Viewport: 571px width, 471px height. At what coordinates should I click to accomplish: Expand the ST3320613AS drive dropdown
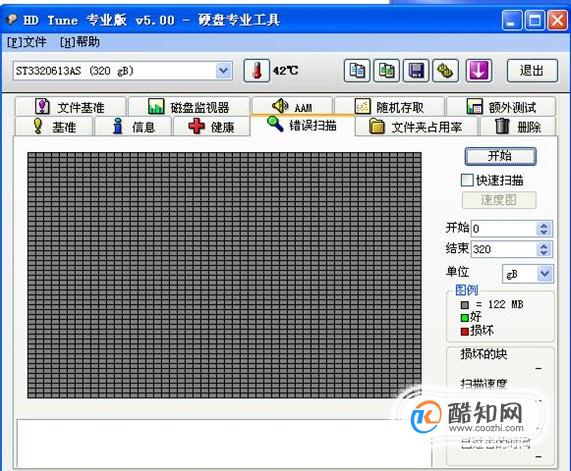point(223,70)
